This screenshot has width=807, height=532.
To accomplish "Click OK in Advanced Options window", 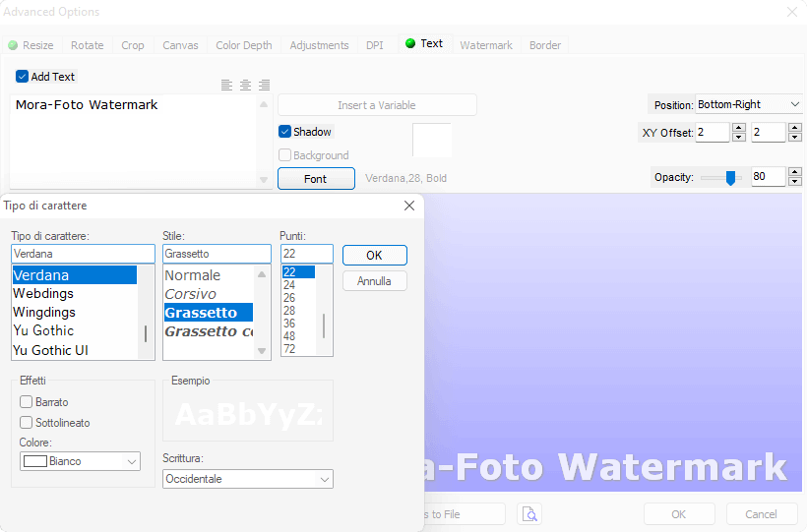I will (679, 514).
